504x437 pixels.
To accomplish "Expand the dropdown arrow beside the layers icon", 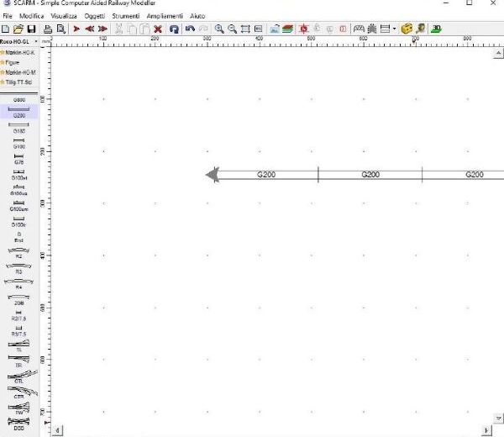I will 395,29.
